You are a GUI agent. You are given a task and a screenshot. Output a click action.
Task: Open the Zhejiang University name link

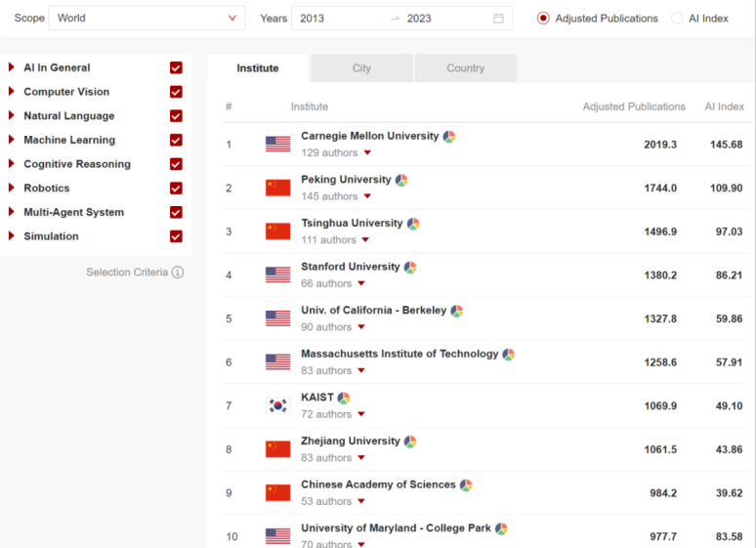click(351, 441)
